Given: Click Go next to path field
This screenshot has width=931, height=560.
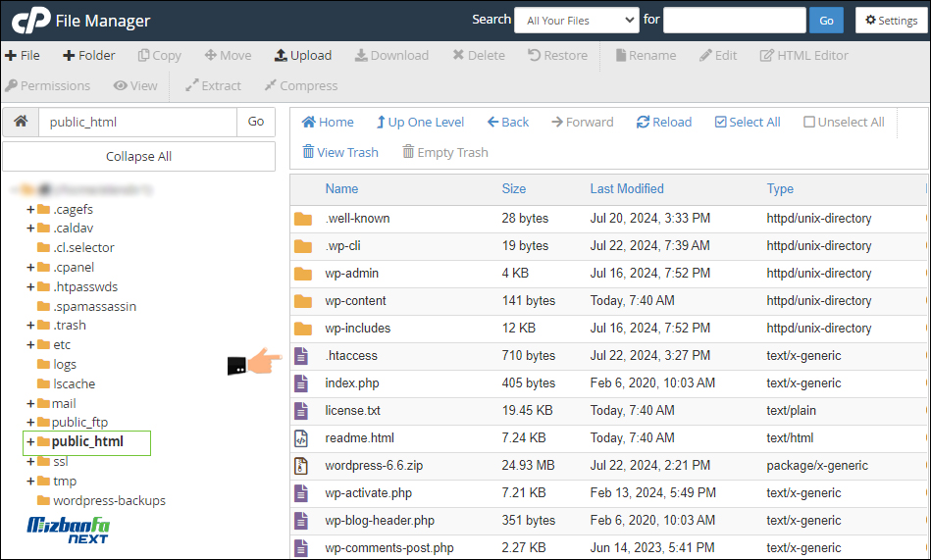Looking at the screenshot, I should pos(256,122).
